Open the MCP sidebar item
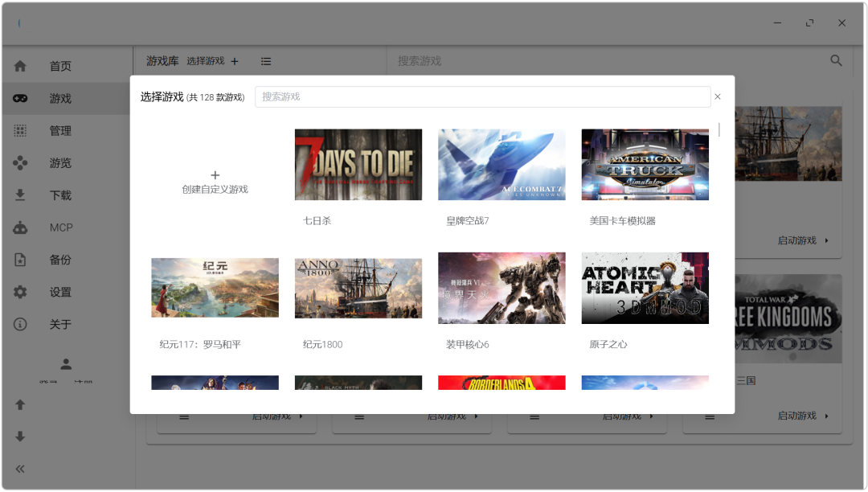This screenshot has height=492, width=868. point(66,228)
